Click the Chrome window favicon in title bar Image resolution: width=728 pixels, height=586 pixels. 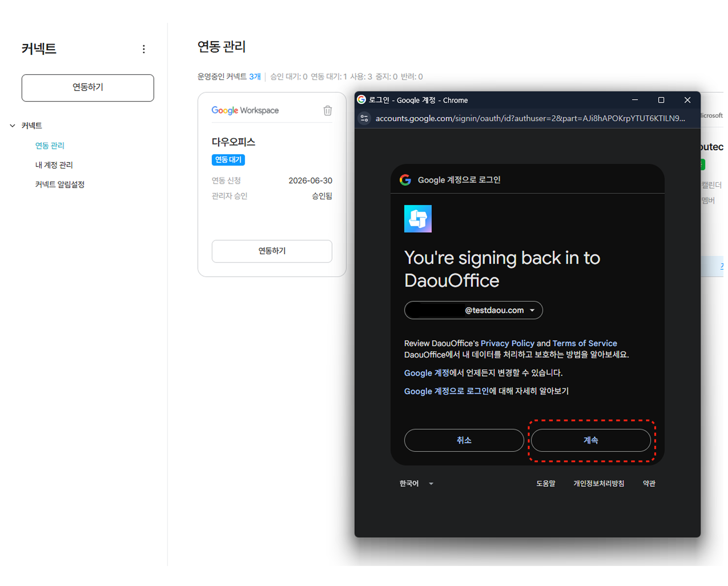362,100
